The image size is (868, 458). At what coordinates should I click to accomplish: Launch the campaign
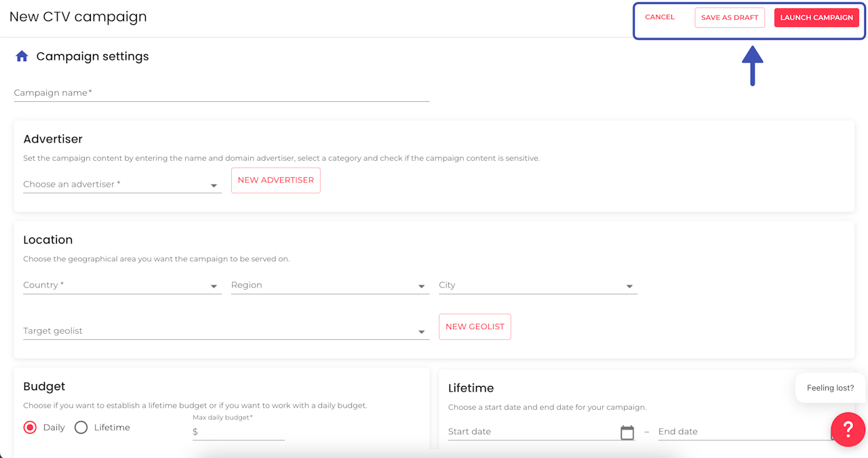click(x=816, y=18)
